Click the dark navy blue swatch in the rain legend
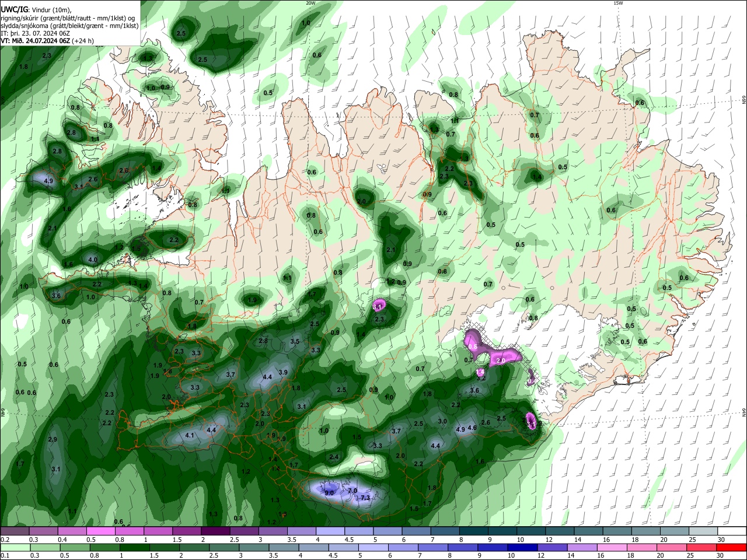This screenshot has height=560, width=747. 521,548
